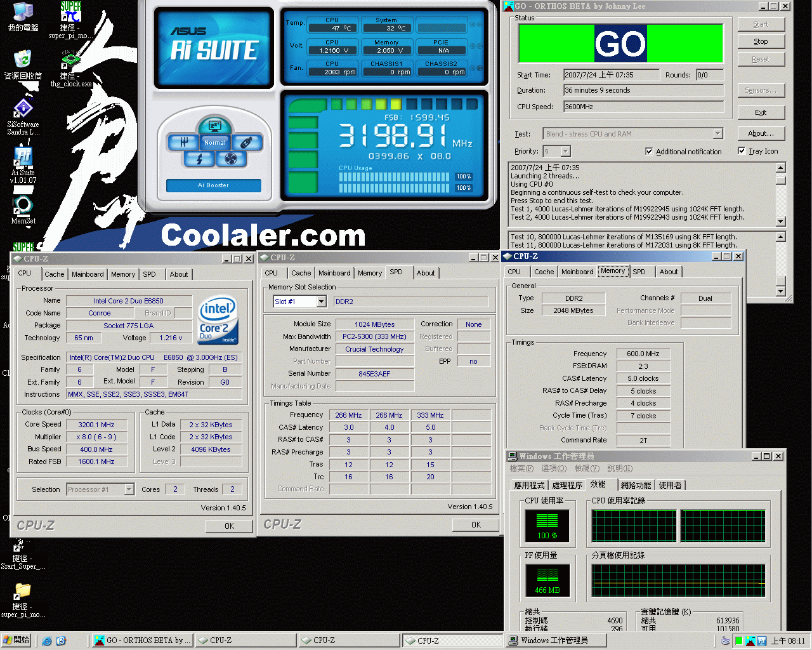This screenshot has height=650, width=812.
Task: Click the Start Time field in Orthos
Action: [x=612, y=75]
